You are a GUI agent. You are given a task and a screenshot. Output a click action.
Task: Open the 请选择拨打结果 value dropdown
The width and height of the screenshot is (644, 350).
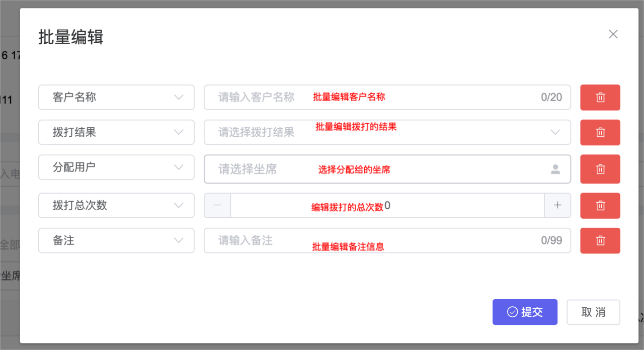tap(387, 132)
